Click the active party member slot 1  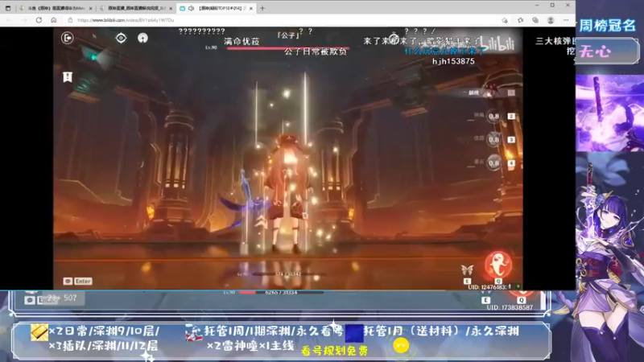[x=492, y=93]
